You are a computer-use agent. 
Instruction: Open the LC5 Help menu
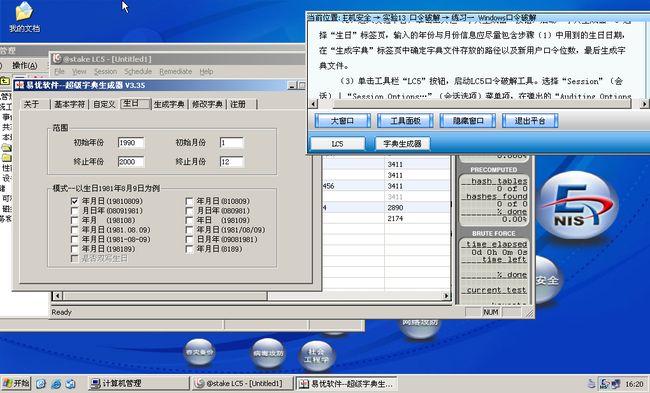(x=206, y=71)
